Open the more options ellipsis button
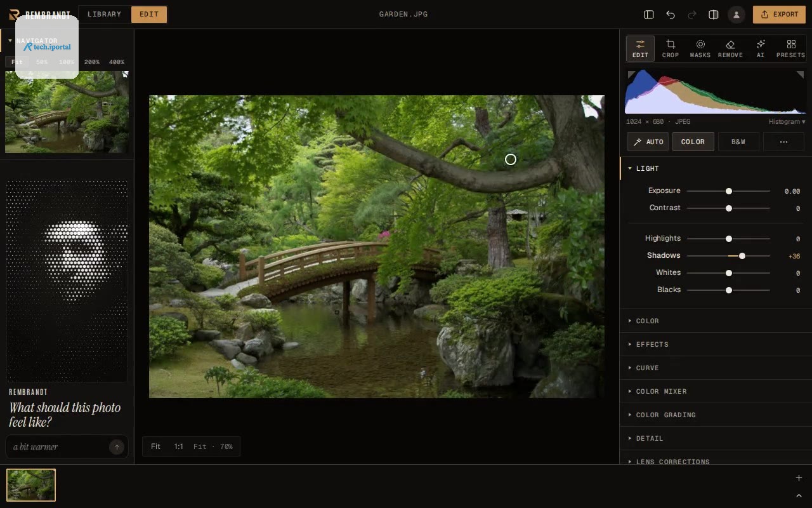The height and width of the screenshot is (508, 812). tap(783, 142)
